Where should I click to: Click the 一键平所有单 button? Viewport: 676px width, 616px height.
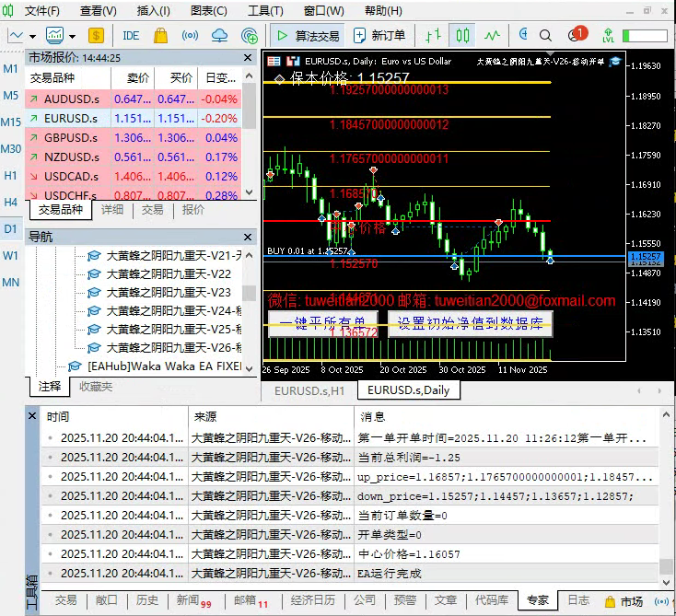coord(322,323)
